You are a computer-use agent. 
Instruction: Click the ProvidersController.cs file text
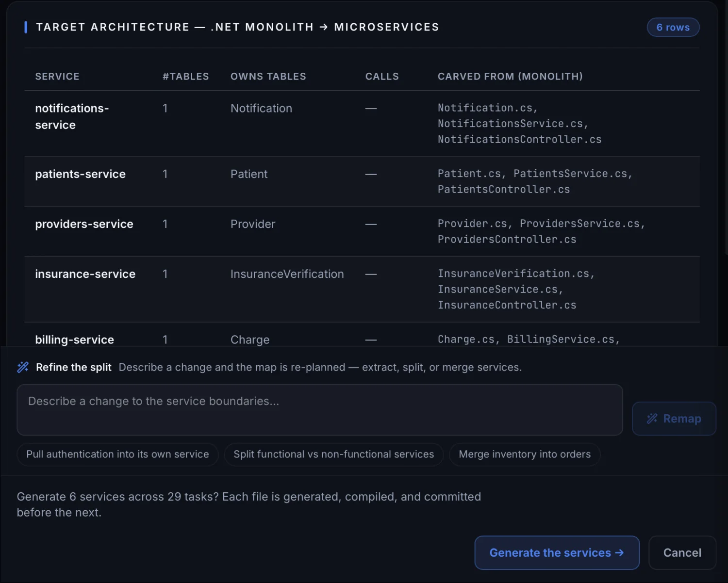507,240
